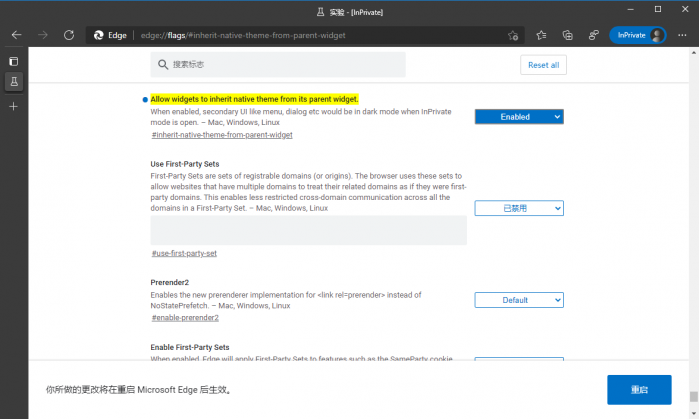
Task: Open the Favorites list icon
Action: tap(541, 34)
